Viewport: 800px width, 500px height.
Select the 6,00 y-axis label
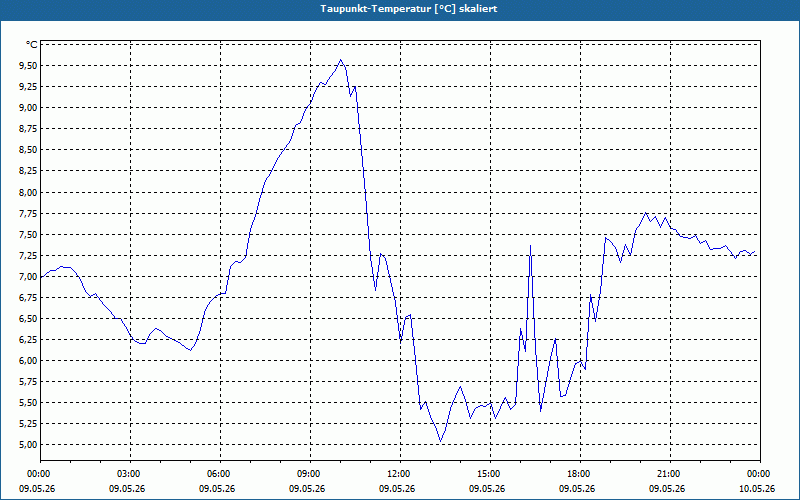pos(28,361)
